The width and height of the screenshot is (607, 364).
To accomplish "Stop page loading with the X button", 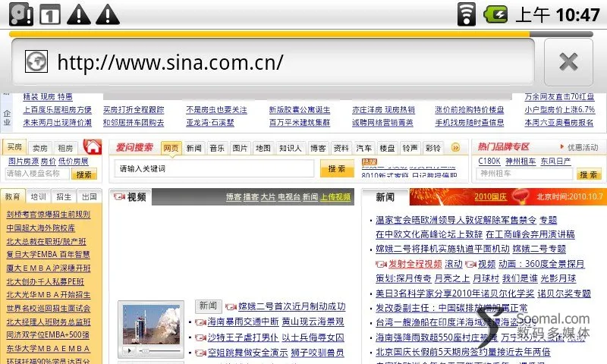I will pyautogui.click(x=568, y=62).
